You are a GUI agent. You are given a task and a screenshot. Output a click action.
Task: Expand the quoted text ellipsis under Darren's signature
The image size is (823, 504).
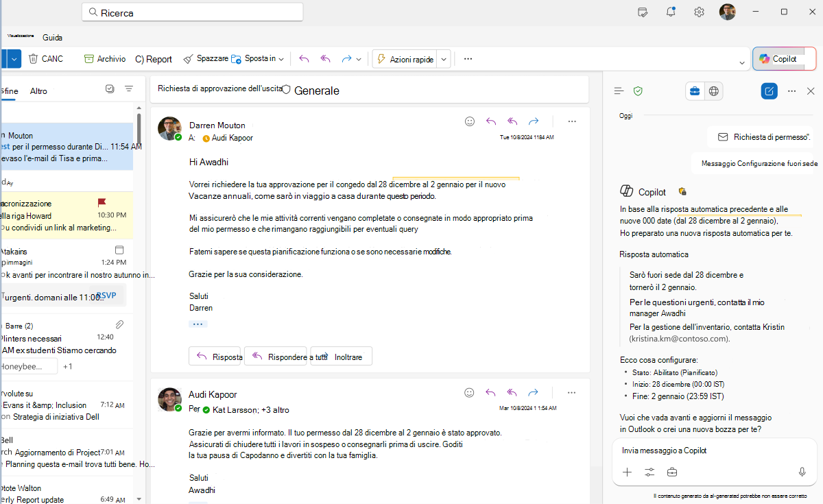198,324
